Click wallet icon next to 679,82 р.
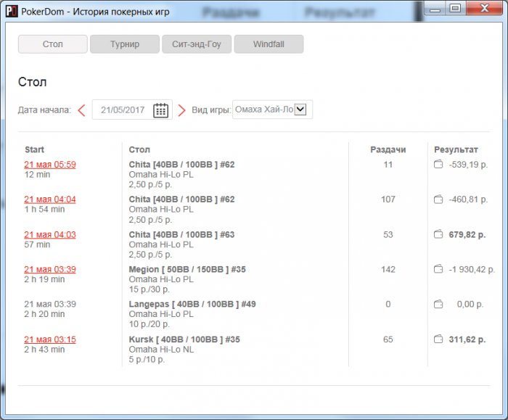The width and height of the screenshot is (508, 420). (438, 234)
